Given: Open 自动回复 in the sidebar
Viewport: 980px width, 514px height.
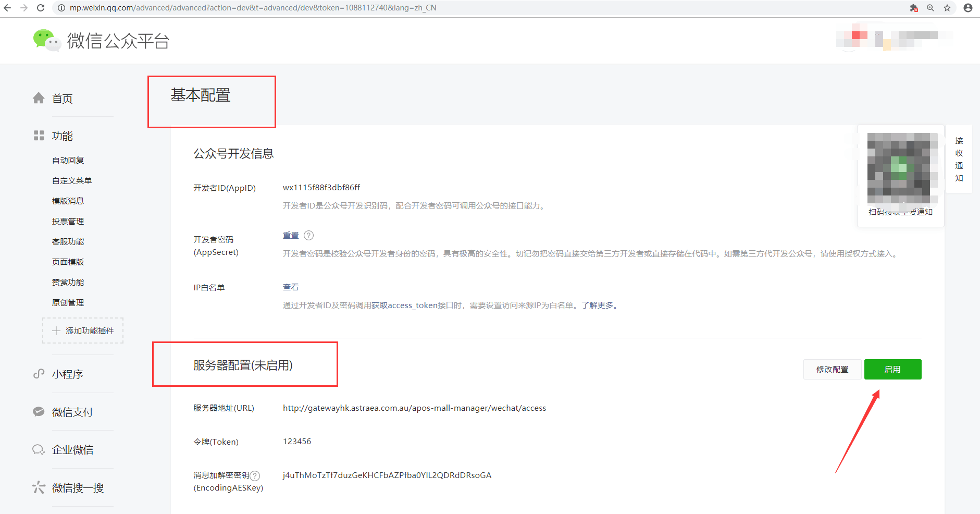Looking at the screenshot, I should 68,161.
